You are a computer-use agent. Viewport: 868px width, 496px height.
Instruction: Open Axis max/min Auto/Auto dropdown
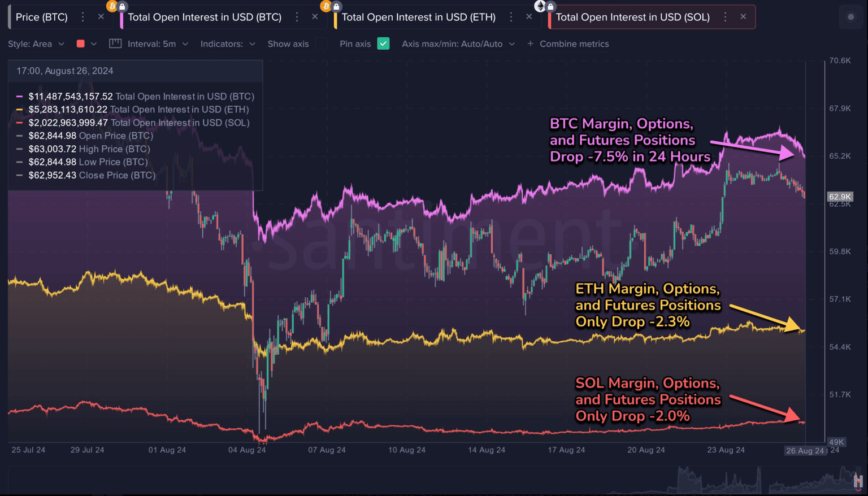(458, 43)
